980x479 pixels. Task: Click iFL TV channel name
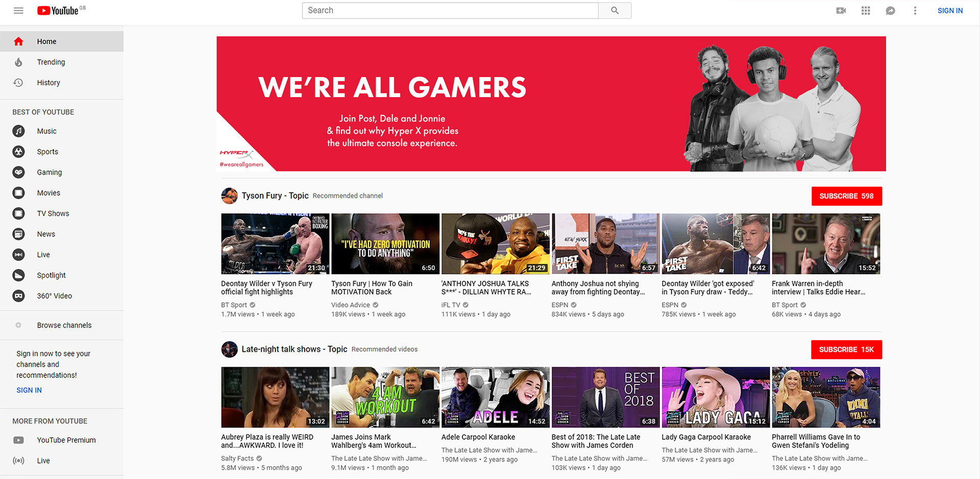[x=451, y=305]
